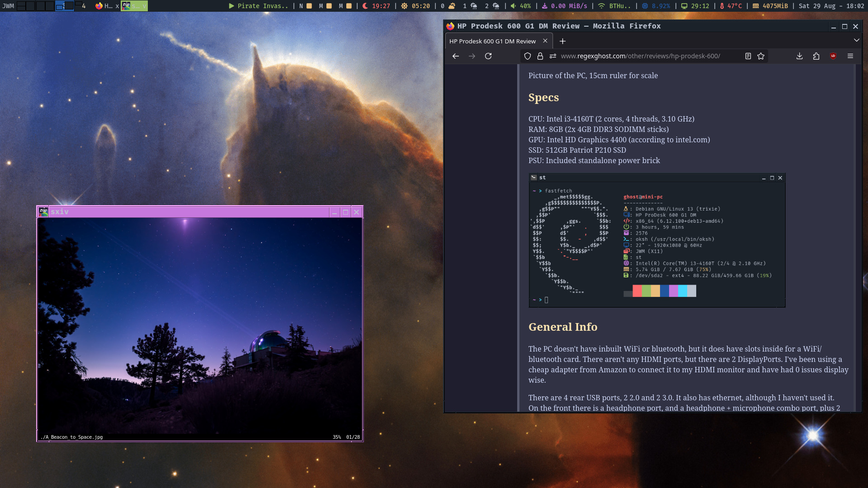Click the play icon for Pirate Invas..
The height and width of the screenshot is (488, 868).
(x=231, y=6)
